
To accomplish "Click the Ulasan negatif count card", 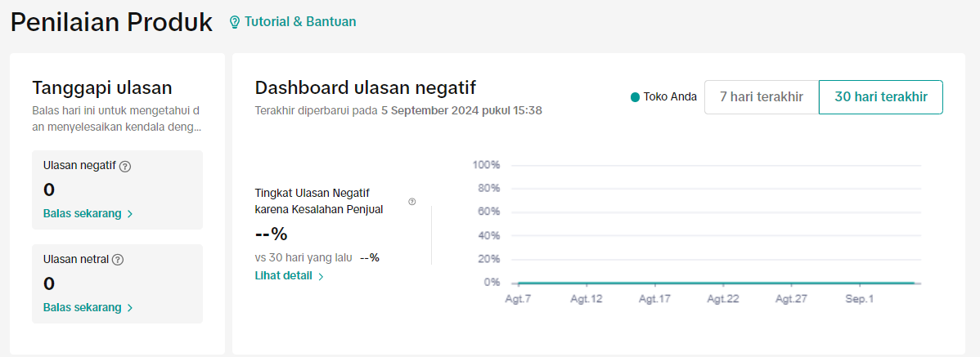I will point(117,190).
